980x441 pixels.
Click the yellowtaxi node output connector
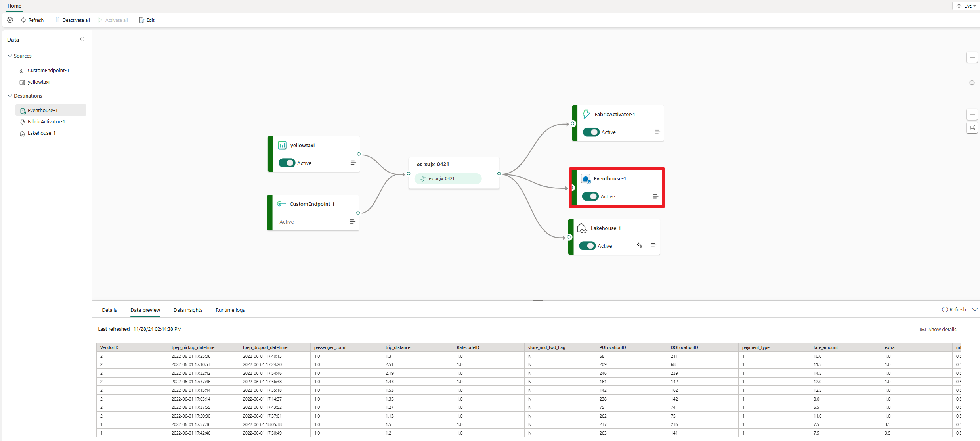359,154
